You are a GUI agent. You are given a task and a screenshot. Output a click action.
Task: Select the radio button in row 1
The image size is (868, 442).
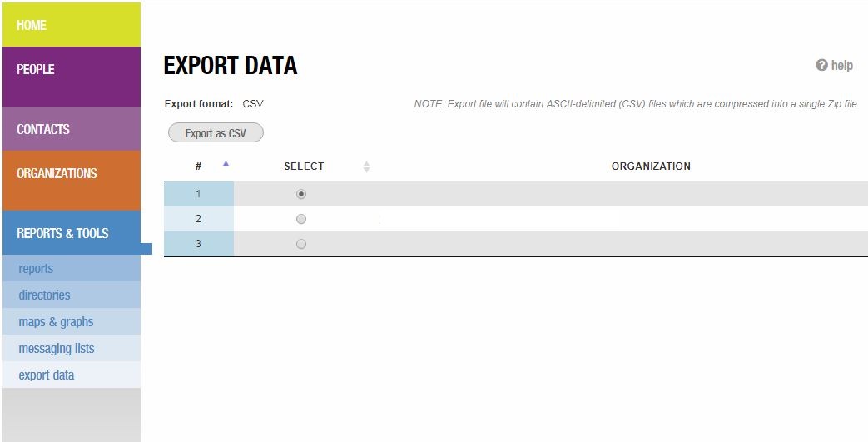(x=301, y=194)
